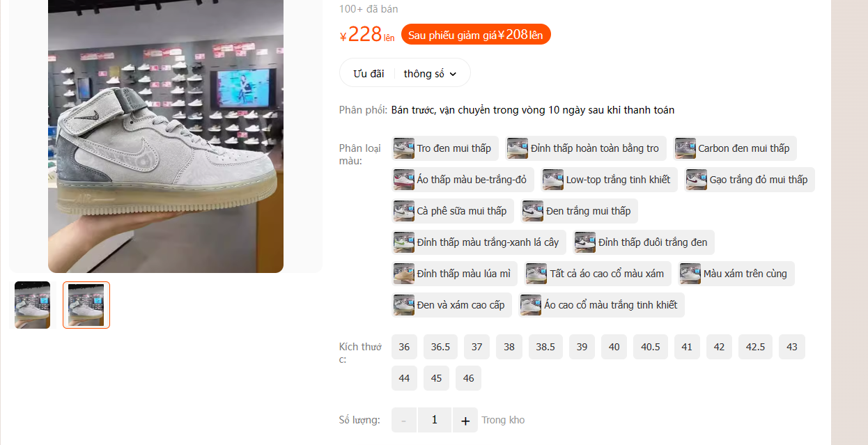Expand the 'thông số' dropdown

point(430,73)
